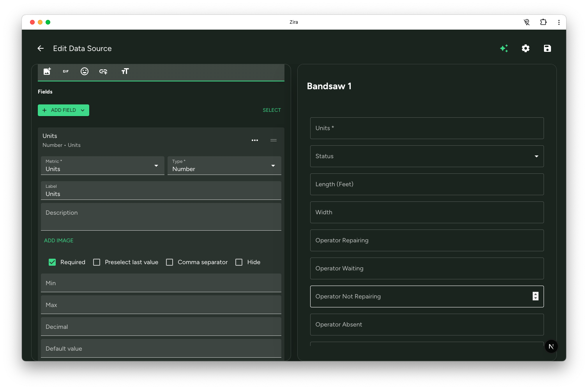
Task: Expand the Status dropdown in preview
Action: tap(427, 156)
